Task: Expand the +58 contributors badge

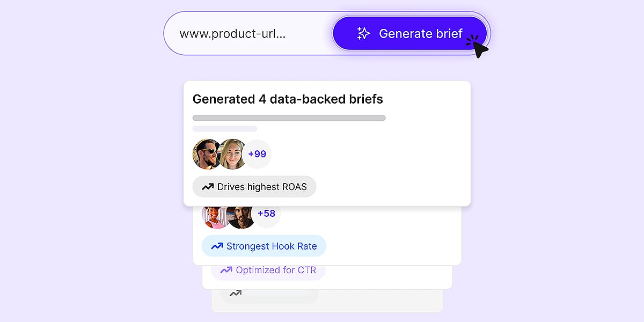Action: coord(267,214)
